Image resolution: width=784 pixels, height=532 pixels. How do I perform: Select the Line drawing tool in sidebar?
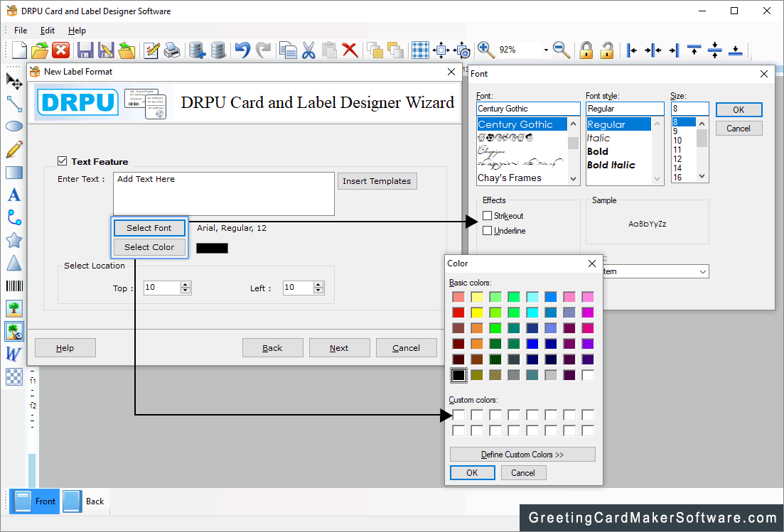pos(14,104)
